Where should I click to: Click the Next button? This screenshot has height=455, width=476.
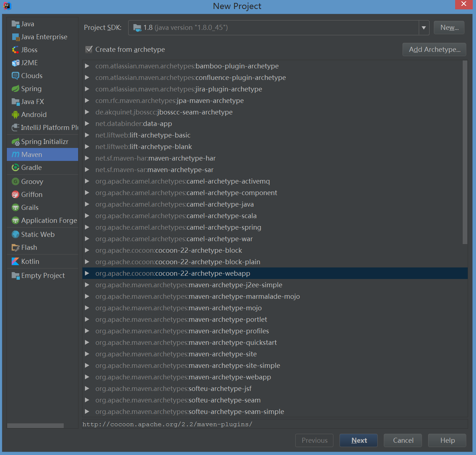359,440
